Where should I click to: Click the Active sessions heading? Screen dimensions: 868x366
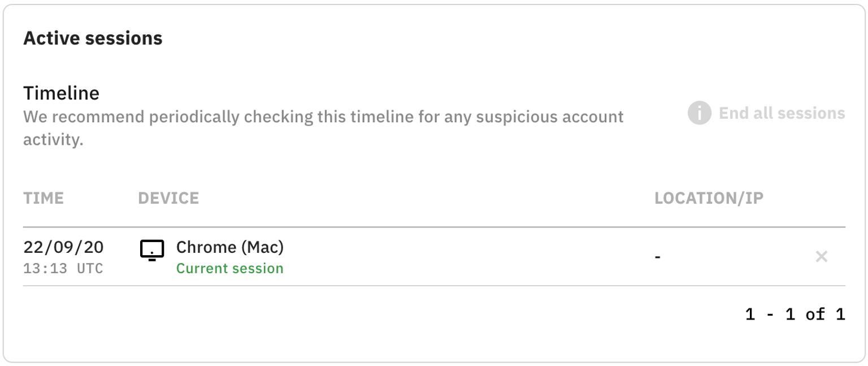[x=93, y=38]
